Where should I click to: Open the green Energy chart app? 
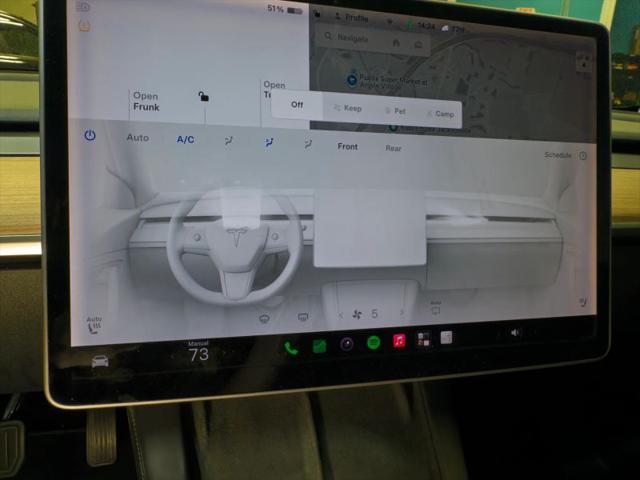tap(319, 346)
